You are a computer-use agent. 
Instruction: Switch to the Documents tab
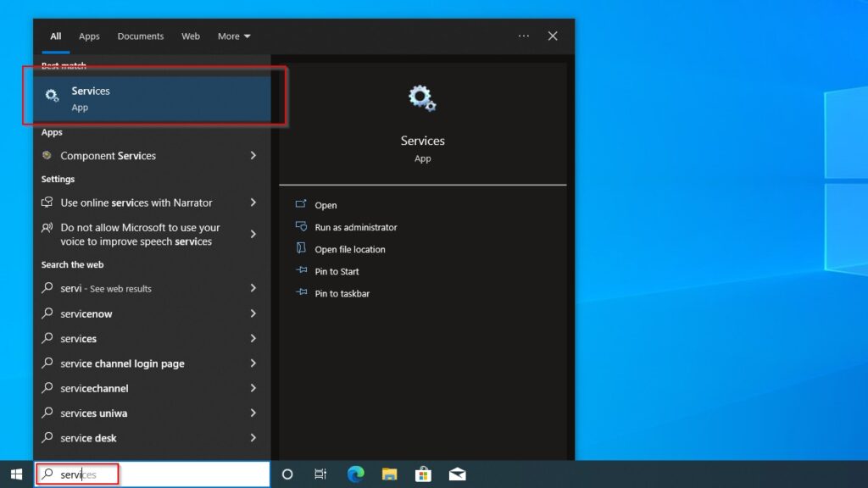[x=140, y=36]
